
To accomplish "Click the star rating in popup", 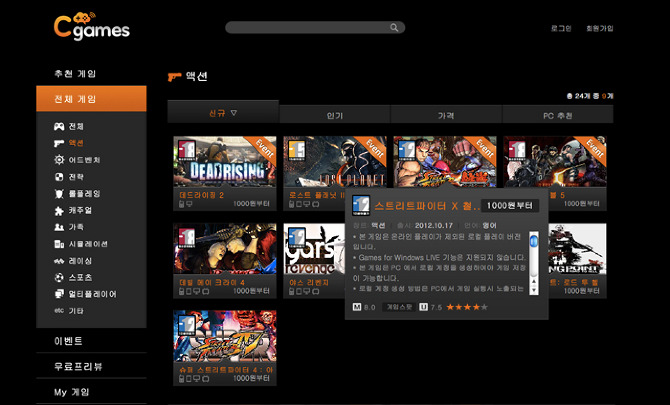I will pyautogui.click(x=467, y=307).
